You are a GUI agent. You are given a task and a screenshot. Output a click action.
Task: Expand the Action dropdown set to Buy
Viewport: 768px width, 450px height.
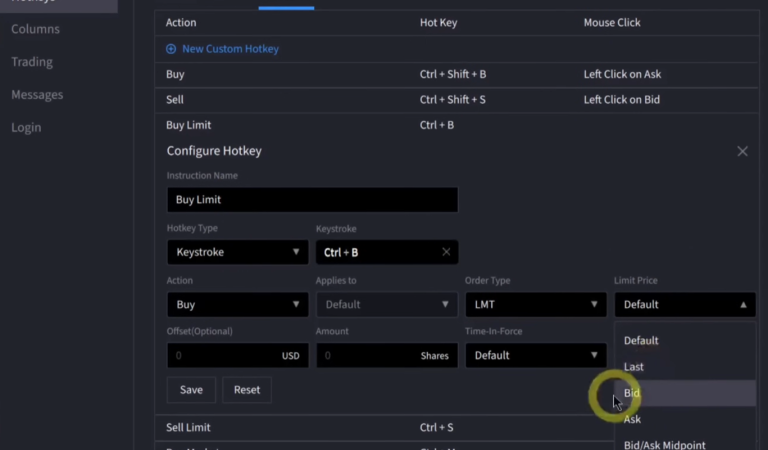point(238,305)
